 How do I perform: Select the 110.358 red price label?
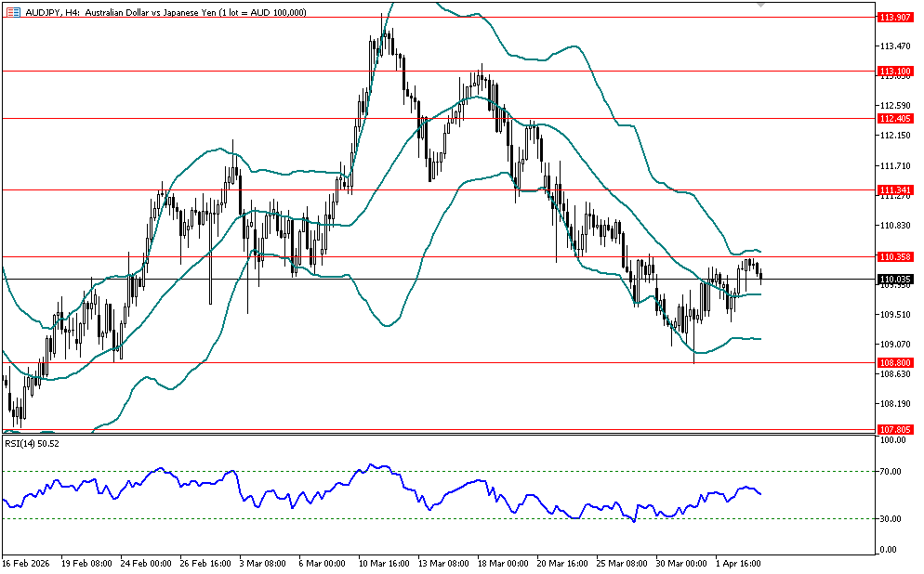point(893,255)
